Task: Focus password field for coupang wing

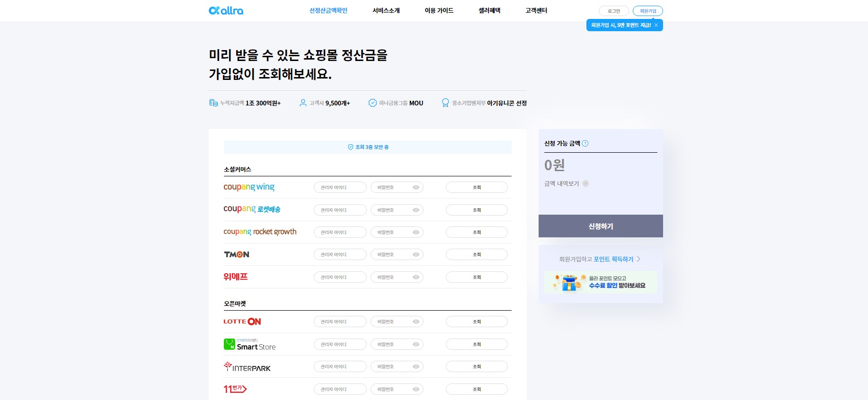Action: point(397,187)
